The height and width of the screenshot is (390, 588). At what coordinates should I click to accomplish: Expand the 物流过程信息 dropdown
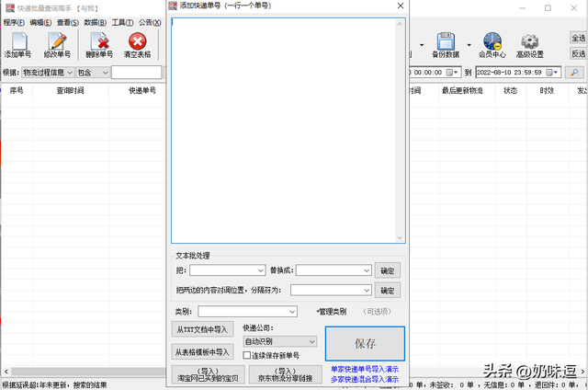[x=70, y=73]
